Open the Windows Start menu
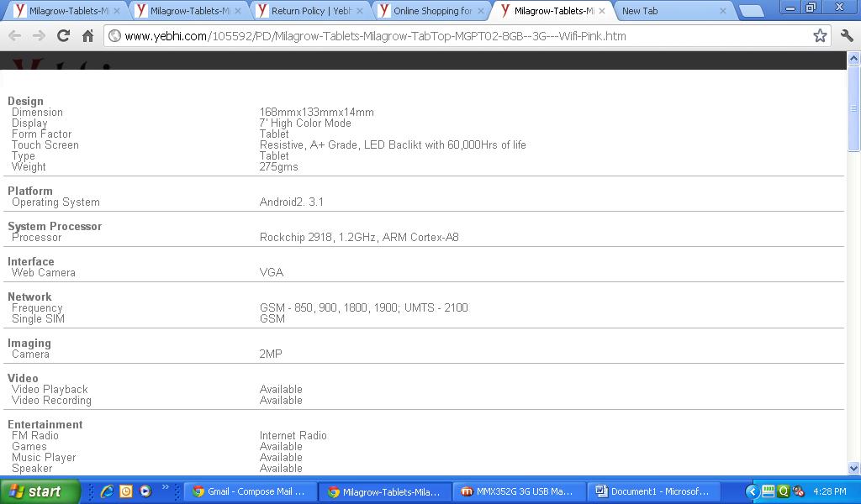861x504 pixels. 40,491
